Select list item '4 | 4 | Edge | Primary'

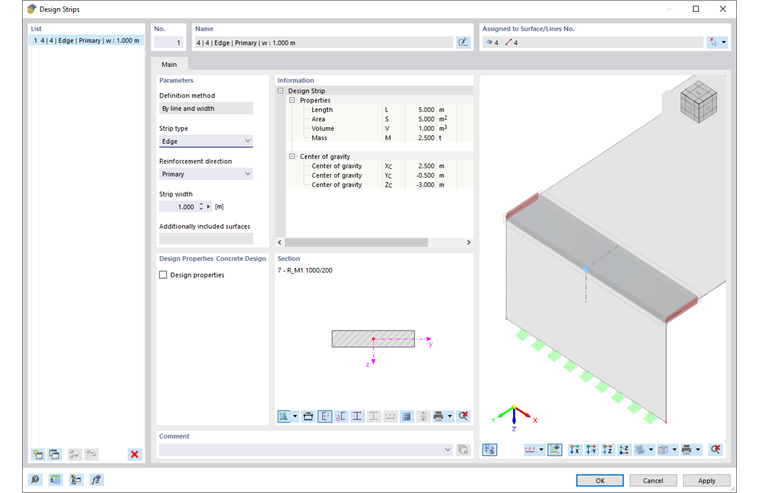coord(86,41)
